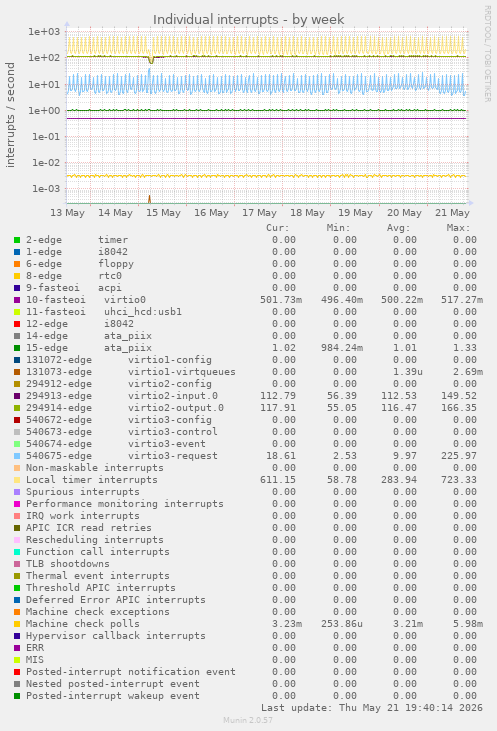Click the light blue virtio3-request legend swatch

click(x=17, y=456)
